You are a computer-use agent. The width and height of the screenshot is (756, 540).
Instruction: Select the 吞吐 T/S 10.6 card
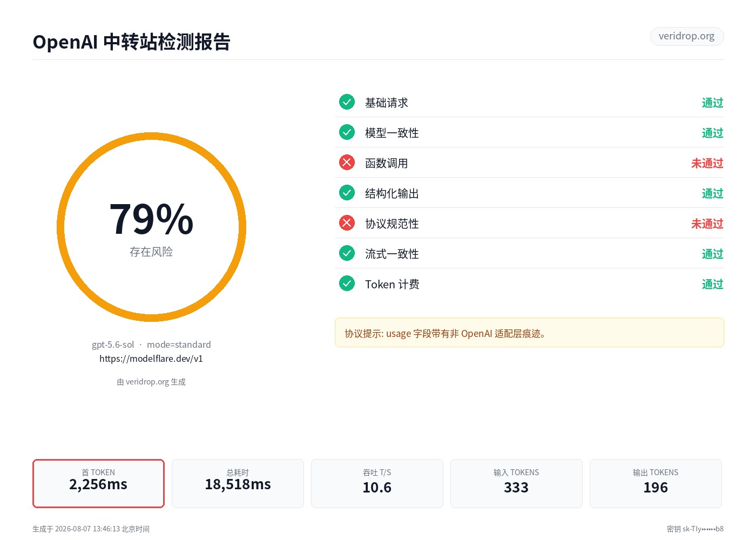pyautogui.click(x=377, y=483)
